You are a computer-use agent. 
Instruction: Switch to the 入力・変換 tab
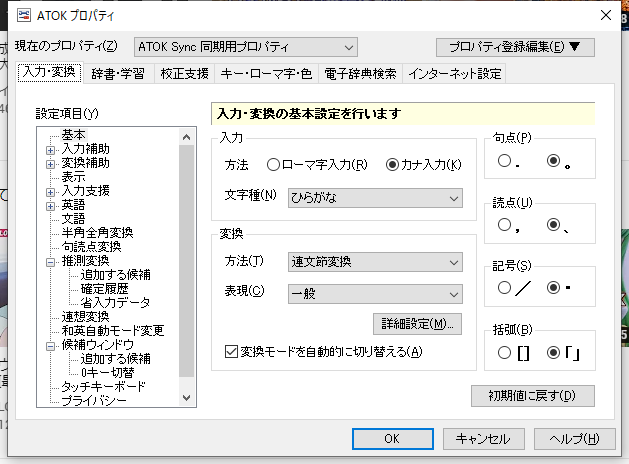pos(50,72)
